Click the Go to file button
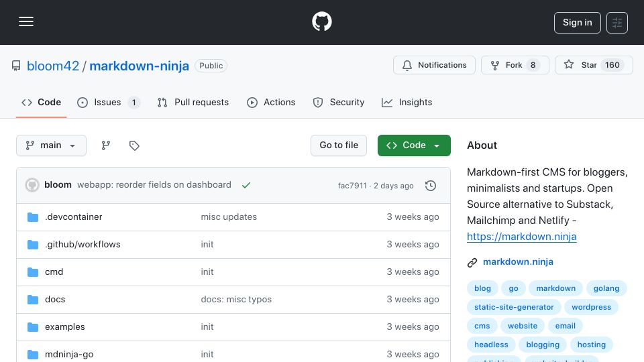The image size is (644, 362). 338,145
